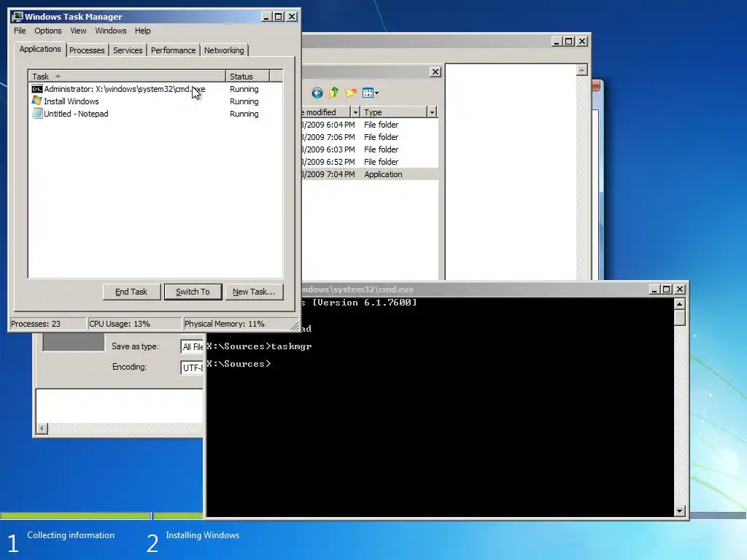Open the Date modified column dropdown arrow
The image size is (747, 560).
tap(355, 112)
